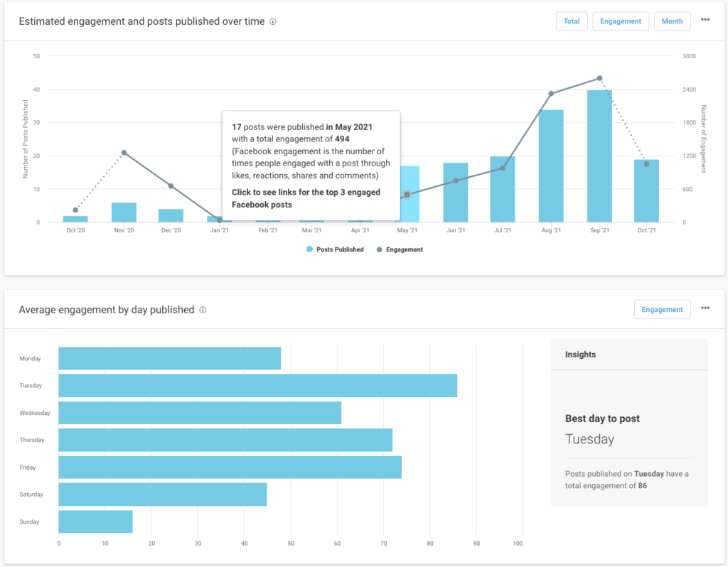This screenshot has width=728, height=567.
Task: Click the Nov '20 engagement point
Action: (123, 151)
